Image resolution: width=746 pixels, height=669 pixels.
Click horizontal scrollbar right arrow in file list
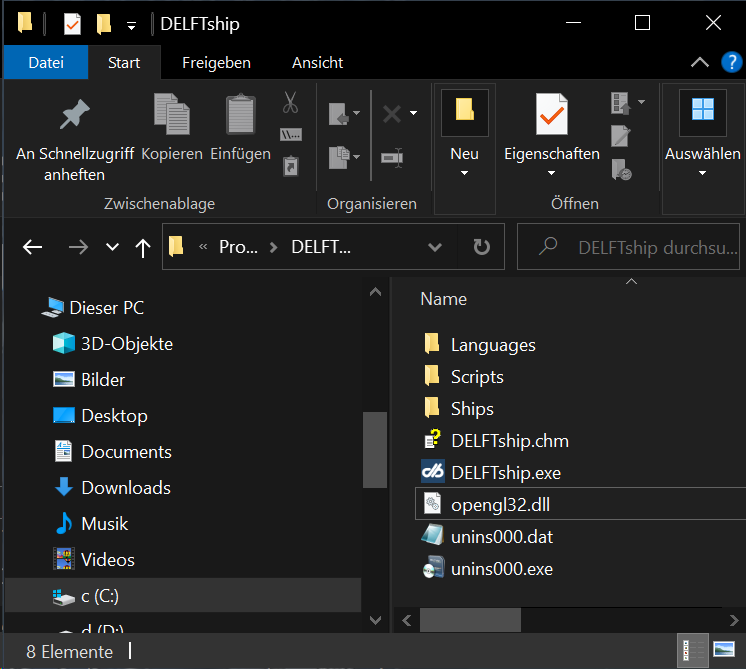coord(734,620)
